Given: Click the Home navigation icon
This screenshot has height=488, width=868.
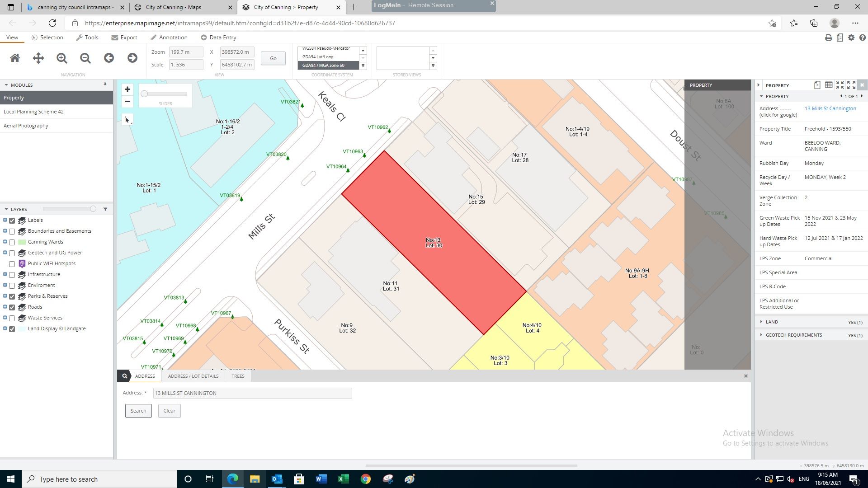Looking at the screenshot, I should tap(15, 58).
